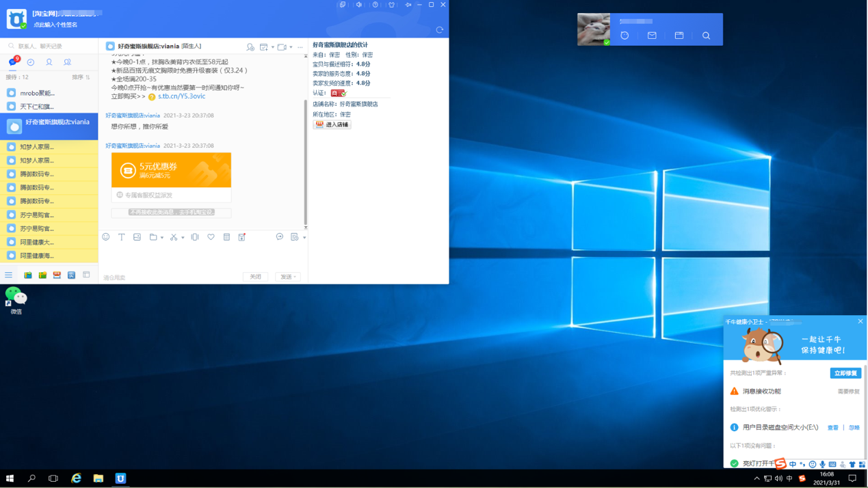Screen dimensions: 868x488
Task: Open the help icon in title bar
Action: click(376, 5)
